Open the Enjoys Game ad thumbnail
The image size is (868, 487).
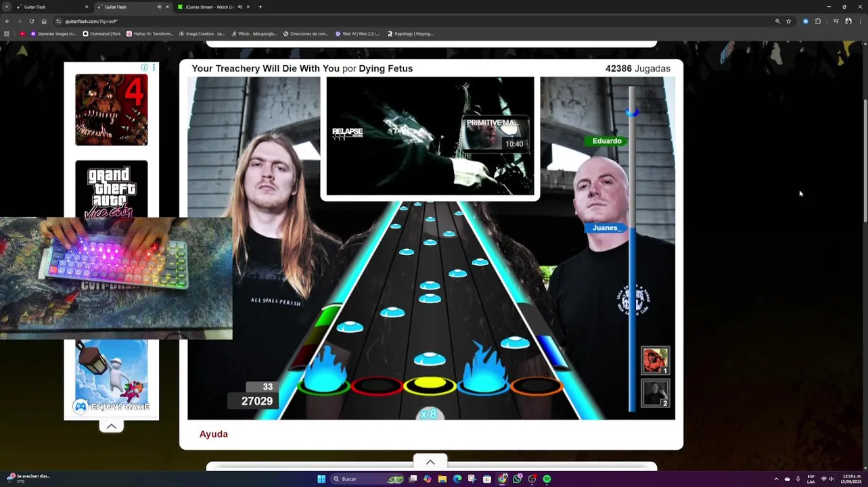coord(112,377)
